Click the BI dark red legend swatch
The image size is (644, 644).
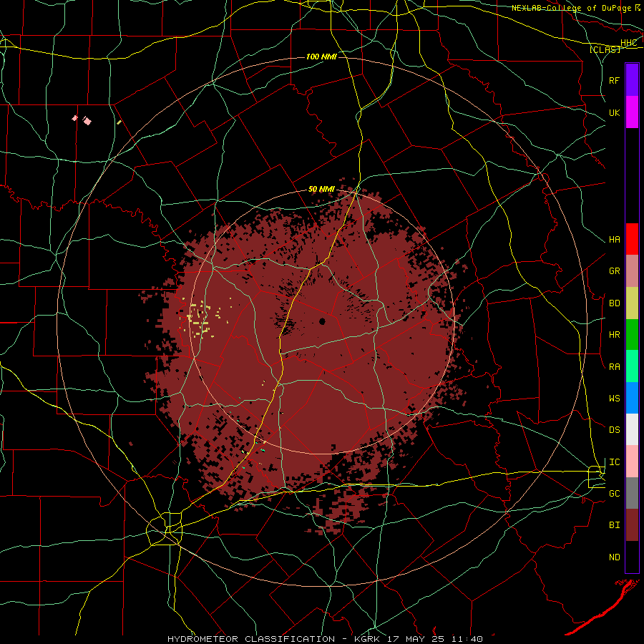pyautogui.click(x=632, y=525)
